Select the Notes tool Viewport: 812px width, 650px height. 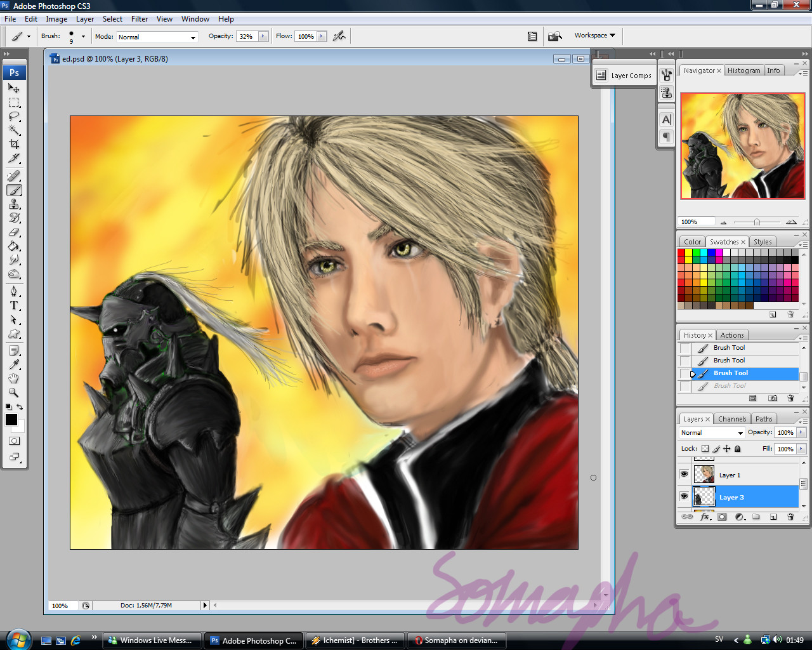tap(14, 351)
